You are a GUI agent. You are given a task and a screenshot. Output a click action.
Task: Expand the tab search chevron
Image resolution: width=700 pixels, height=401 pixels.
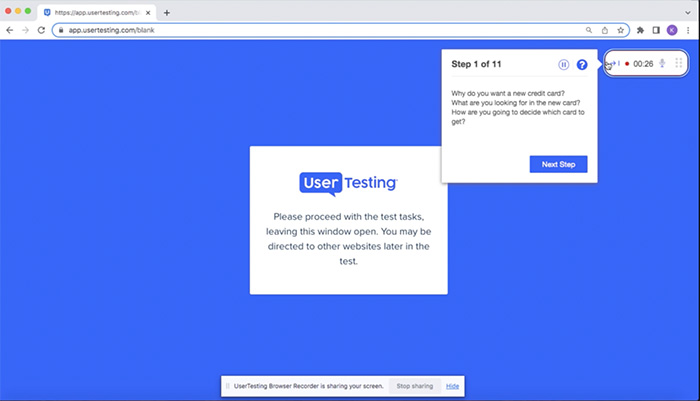point(688,13)
